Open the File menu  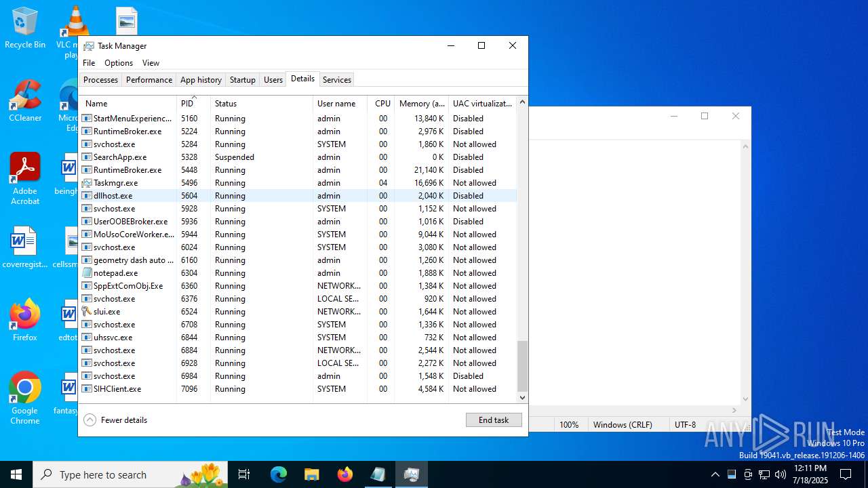(89, 63)
